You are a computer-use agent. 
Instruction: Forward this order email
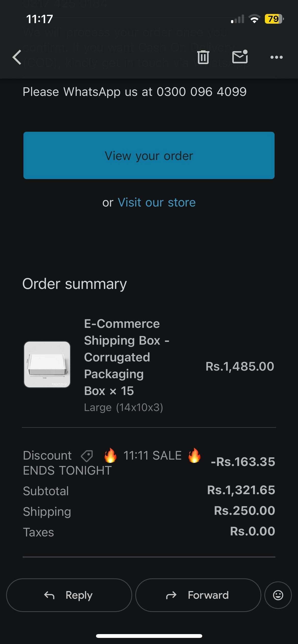click(198, 595)
